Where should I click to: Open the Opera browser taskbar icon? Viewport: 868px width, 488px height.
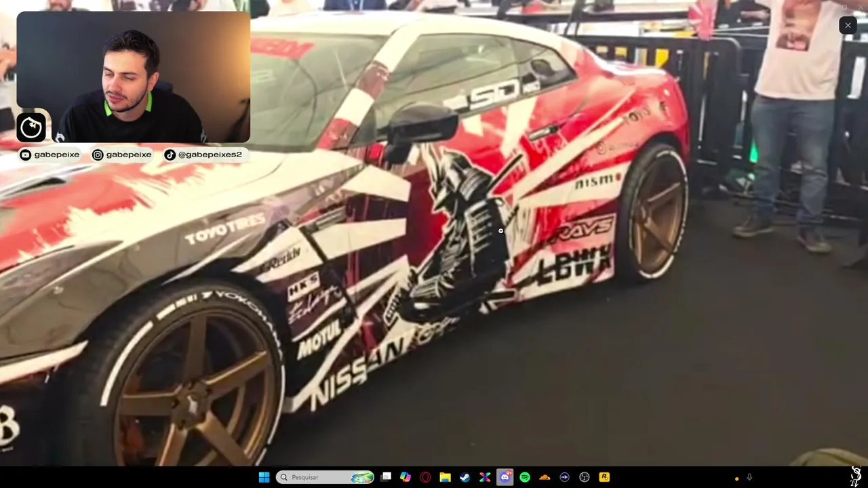click(425, 477)
